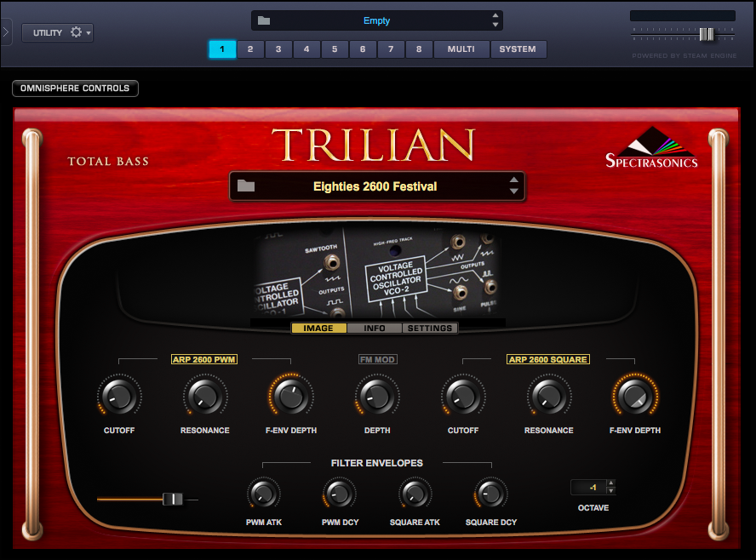Screen dimensions: 756x560
Task: Click the OMNISPHERE CONTROLS button
Action: 75,89
